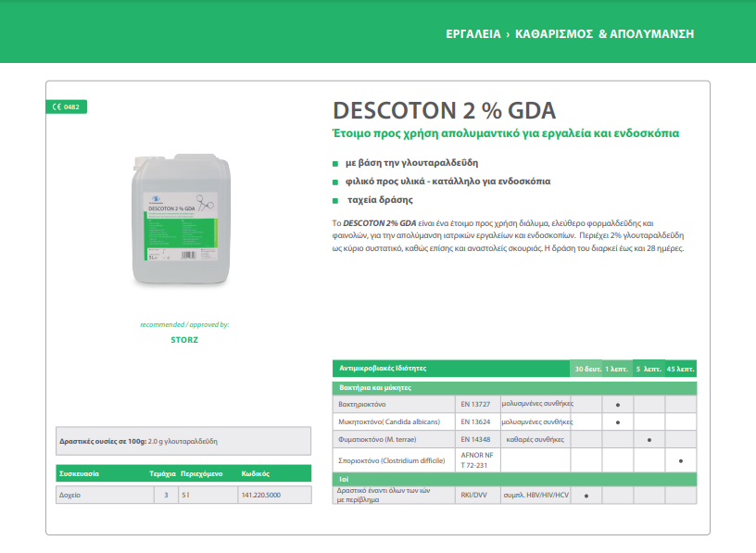Click the DESCOTON canister product image
The height and width of the screenshot is (553, 756).
(183, 222)
